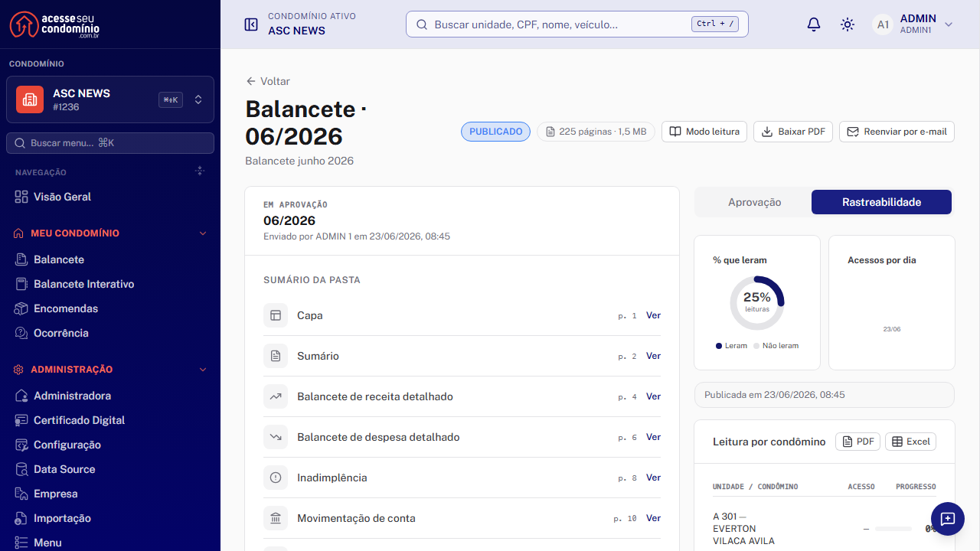
Task: Open Ver link for Movimentação de conta
Action: [653, 518]
